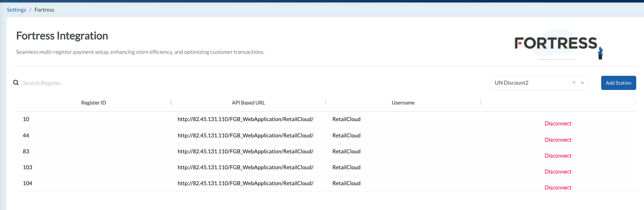
Task: Click the API URL in register 44 row
Action: [x=245, y=136]
